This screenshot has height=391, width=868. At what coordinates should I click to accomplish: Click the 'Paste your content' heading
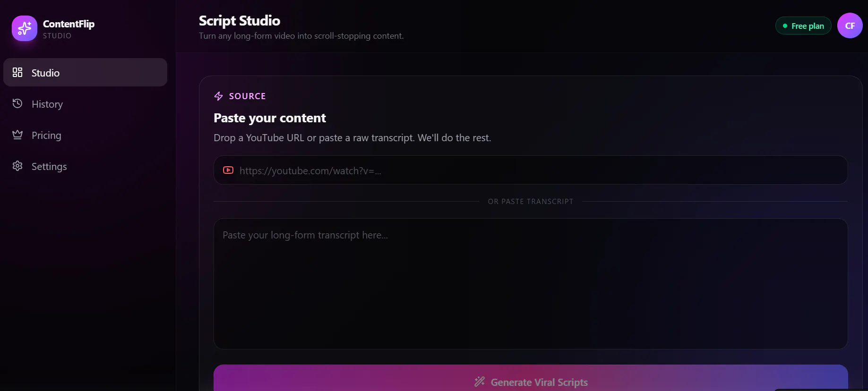pyautogui.click(x=270, y=118)
